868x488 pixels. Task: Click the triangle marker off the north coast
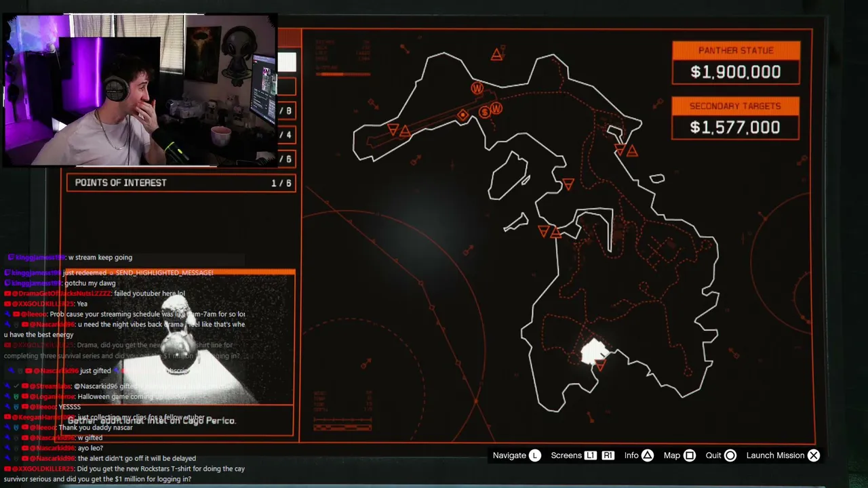[x=496, y=55]
